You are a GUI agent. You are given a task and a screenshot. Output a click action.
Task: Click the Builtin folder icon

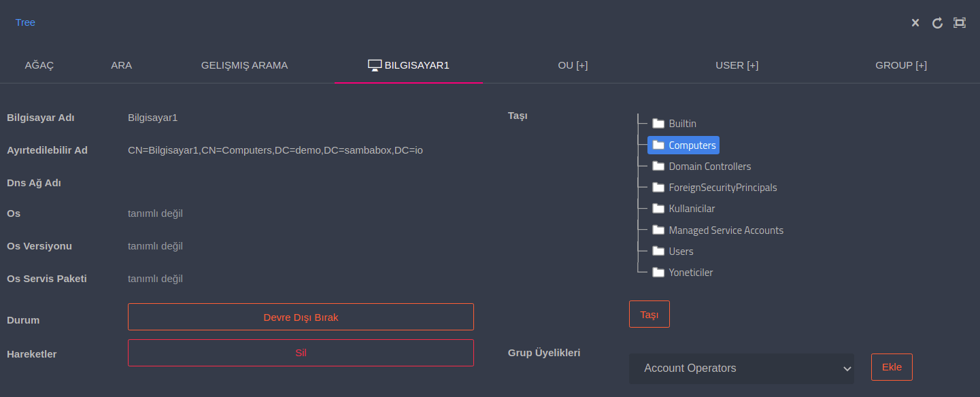(658, 124)
